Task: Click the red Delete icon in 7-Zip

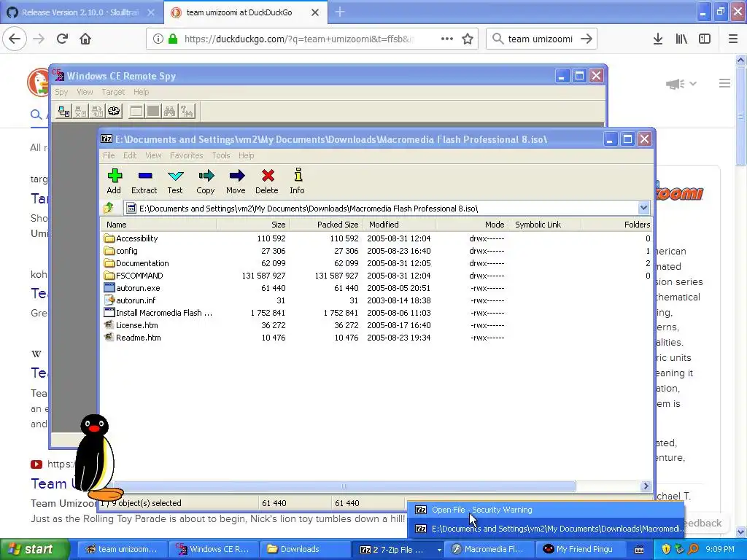Action: pyautogui.click(x=267, y=181)
